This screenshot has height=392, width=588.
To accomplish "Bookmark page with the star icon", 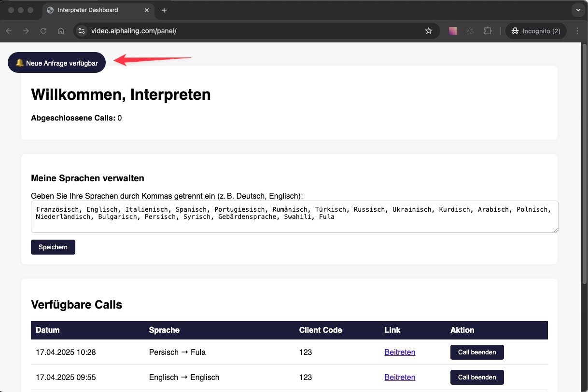I will point(428,31).
